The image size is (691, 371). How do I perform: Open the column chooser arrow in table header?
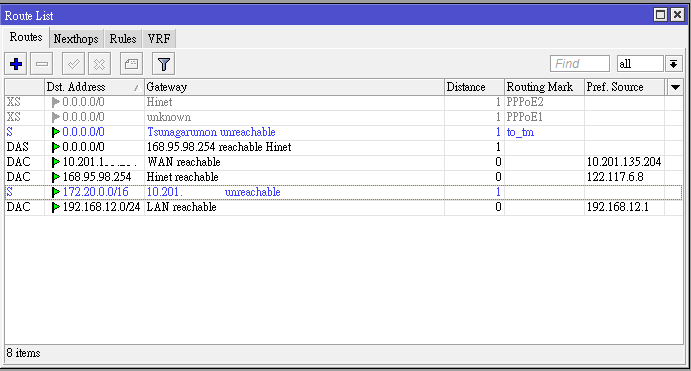[x=675, y=87]
